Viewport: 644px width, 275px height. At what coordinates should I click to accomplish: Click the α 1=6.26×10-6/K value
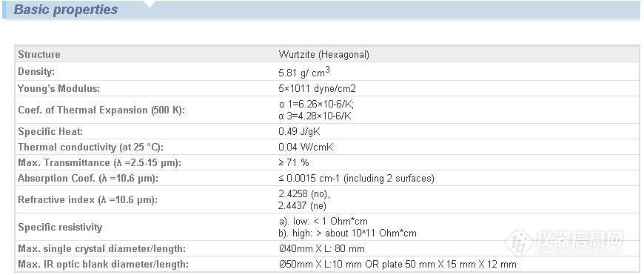[x=316, y=105]
